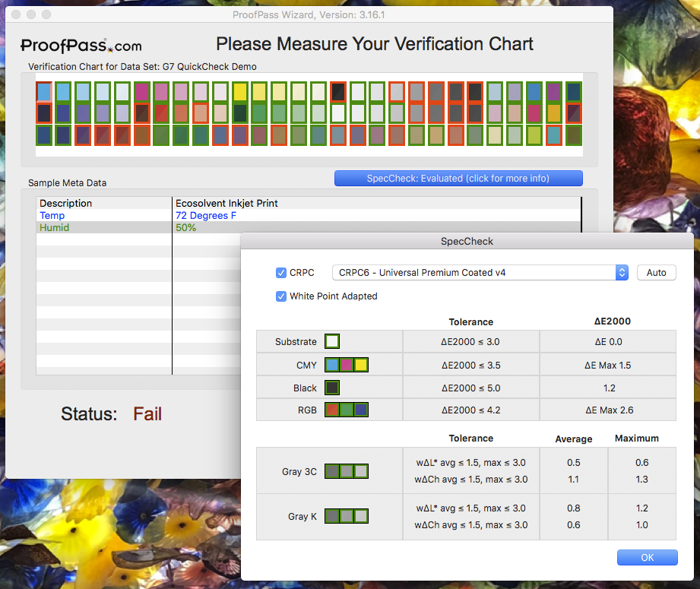
Task: Select the middle Gray 3C swatch
Action: tap(347, 471)
